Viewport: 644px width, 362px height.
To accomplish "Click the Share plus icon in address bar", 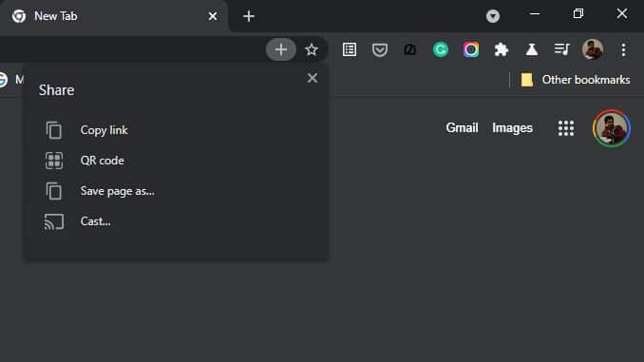I will point(281,49).
